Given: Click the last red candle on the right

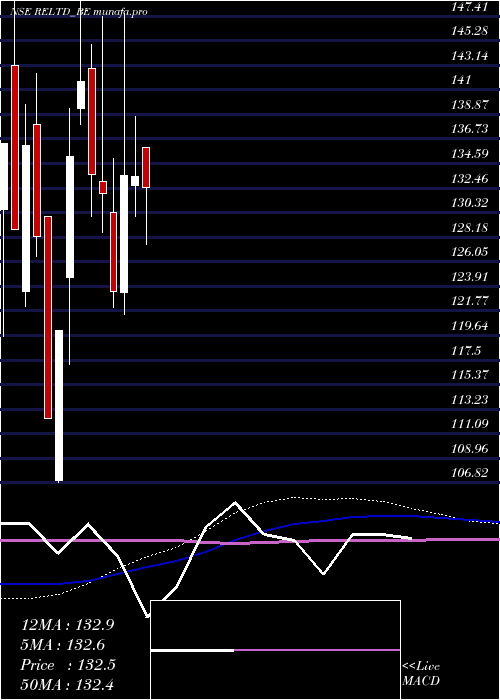Looking at the screenshot, I should point(146,167).
